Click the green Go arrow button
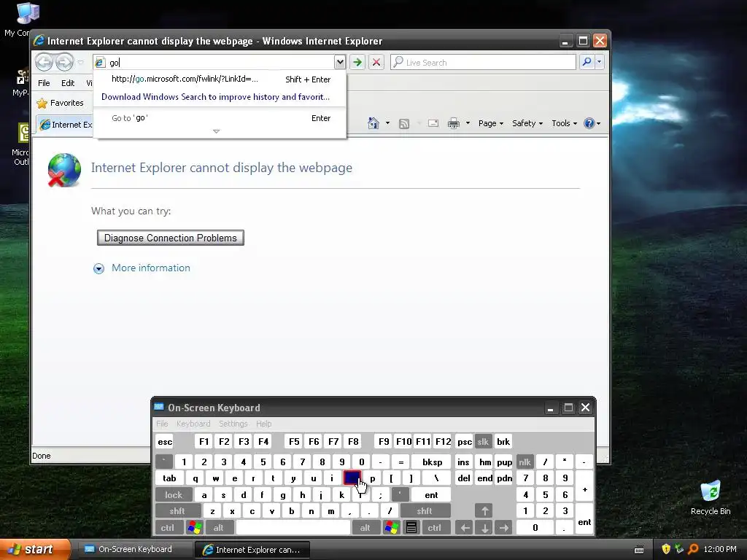 click(x=357, y=62)
